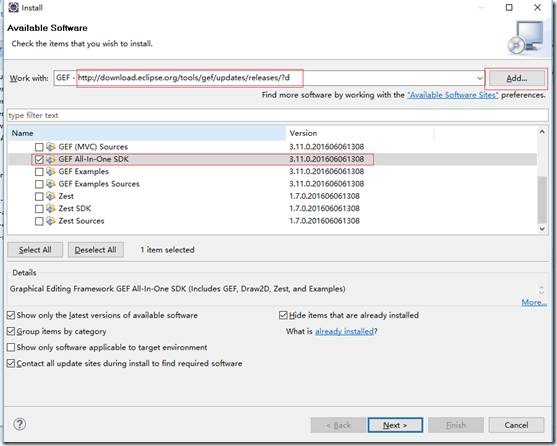Click the Graphical Editing Framework details text
The image size is (557, 446).
tap(178, 289)
